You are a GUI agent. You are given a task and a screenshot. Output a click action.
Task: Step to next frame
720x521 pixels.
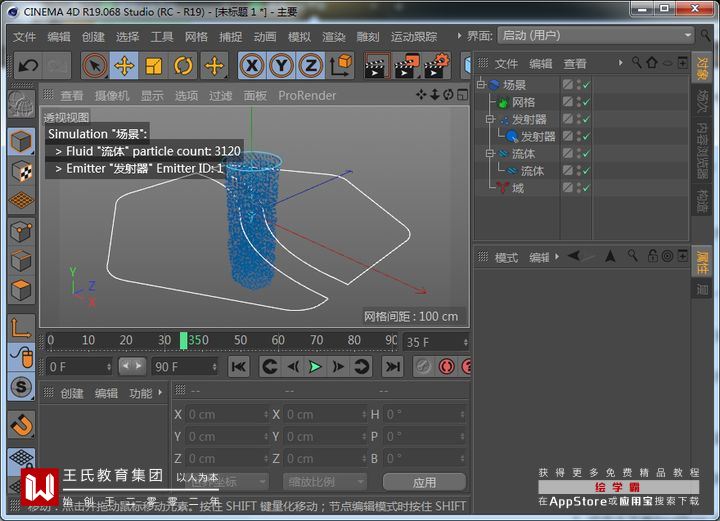click(x=338, y=367)
